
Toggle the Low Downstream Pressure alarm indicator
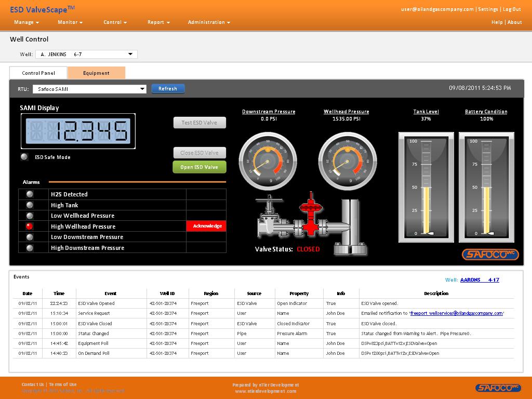30,237
